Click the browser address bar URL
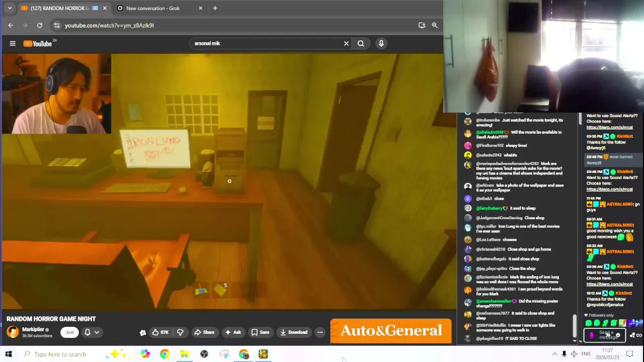This screenshot has height=362, width=644. 109,25
